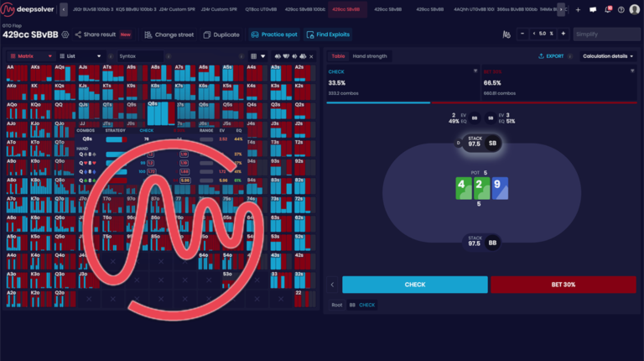The height and width of the screenshot is (361, 644).
Task: Click the BB seat badge at the table
Action: 492,243
